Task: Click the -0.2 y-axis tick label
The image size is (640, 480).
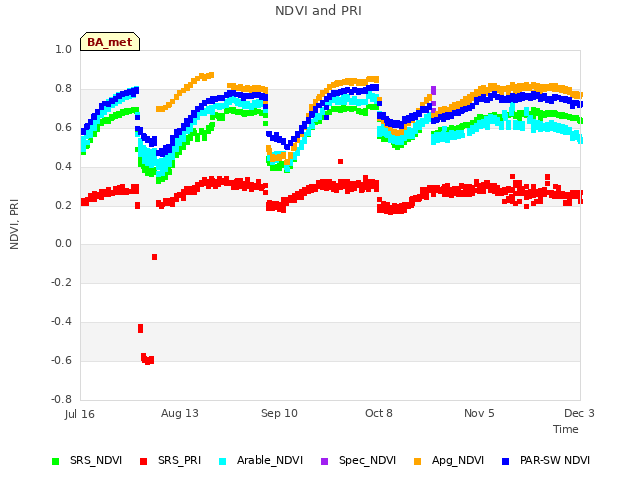Action: (61, 282)
